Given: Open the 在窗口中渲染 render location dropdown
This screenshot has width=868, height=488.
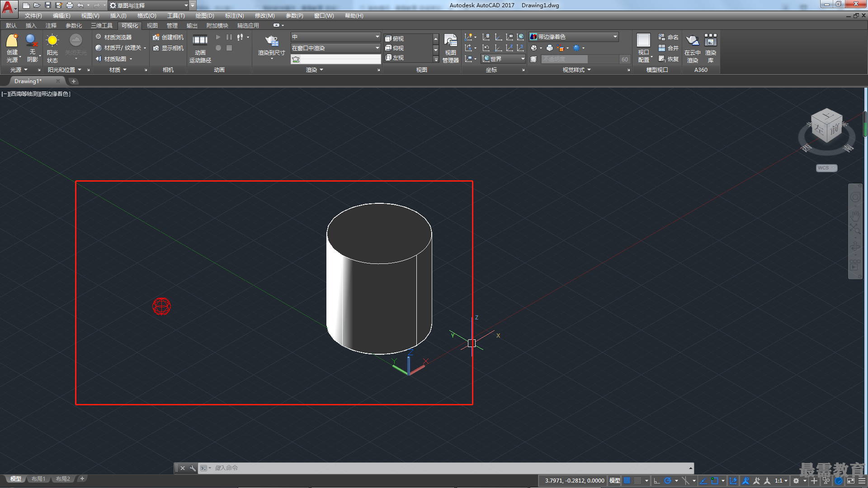Looking at the screenshot, I should 335,48.
